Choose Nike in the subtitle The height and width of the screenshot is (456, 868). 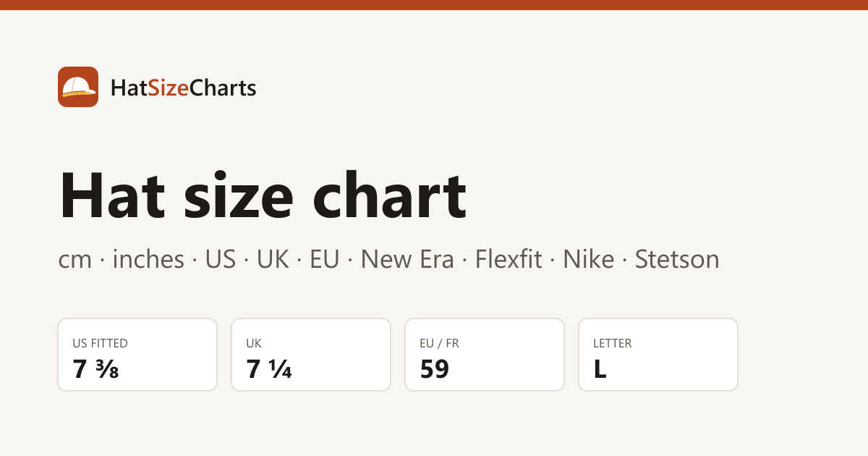[588, 259]
